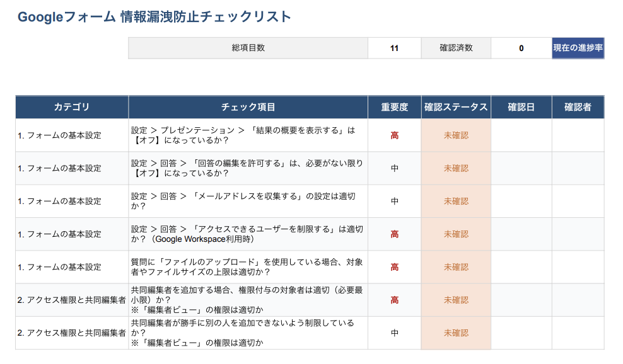
Task: Click the 確認ステータス column header
Action: click(x=456, y=107)
